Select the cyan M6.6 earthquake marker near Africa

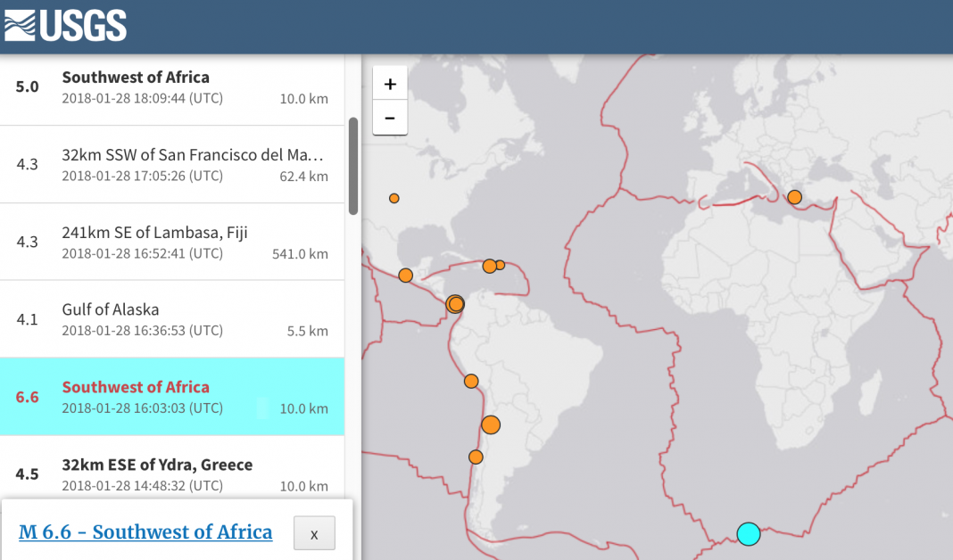click(x=748, y=533)
